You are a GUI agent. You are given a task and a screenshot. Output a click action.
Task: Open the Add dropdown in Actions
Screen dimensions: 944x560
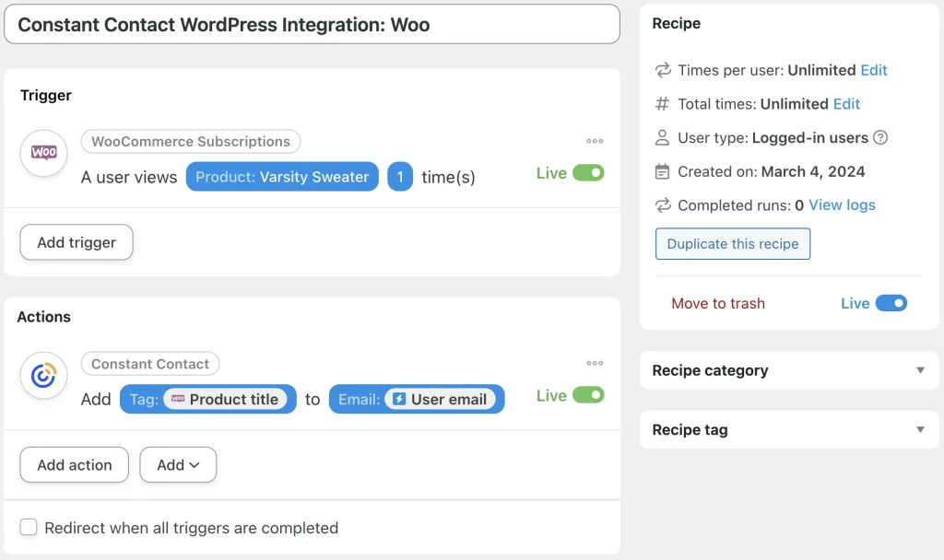[x=178, y=465]
